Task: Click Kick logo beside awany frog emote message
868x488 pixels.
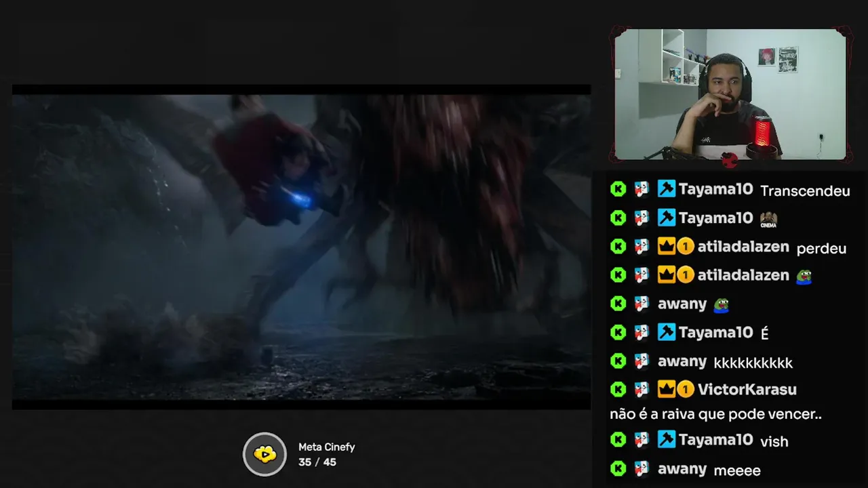Action: (618, 304)
